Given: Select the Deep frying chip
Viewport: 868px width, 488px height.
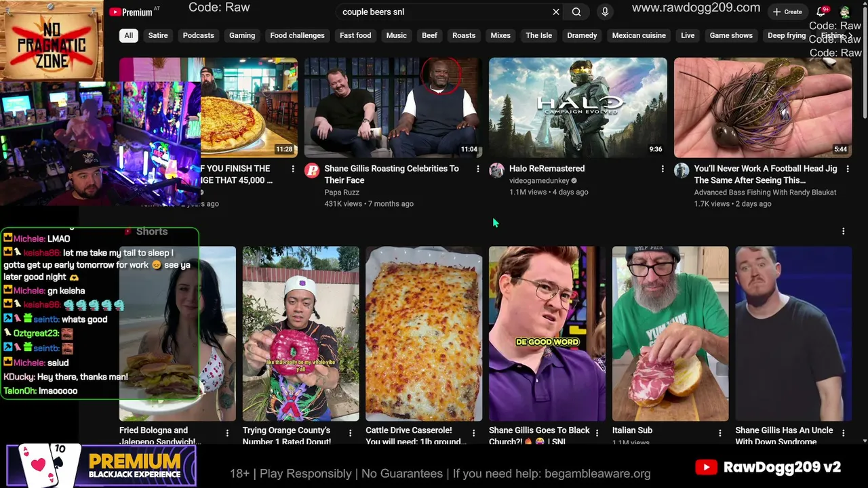Looking at the screenshot, I should [787, 35].
